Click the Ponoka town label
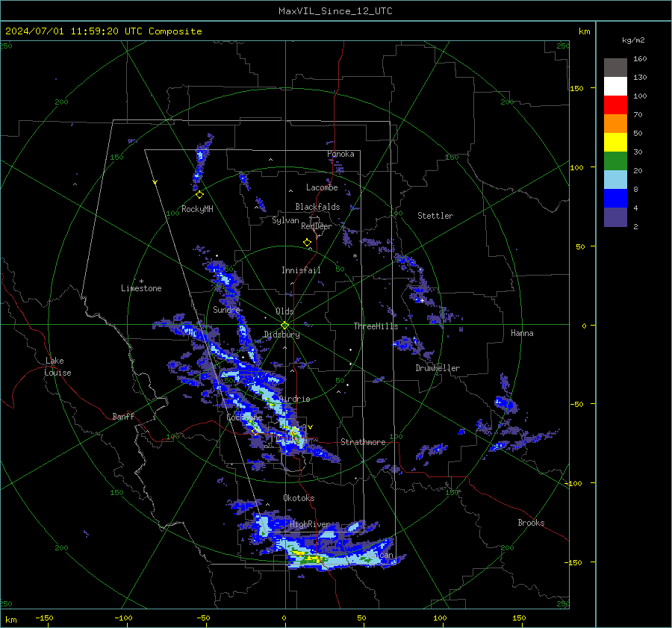Viewport: 672px width, 628px height. [x=340, y=155]
